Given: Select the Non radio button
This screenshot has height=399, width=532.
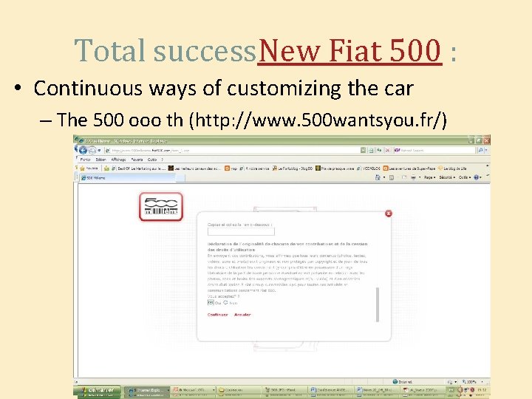Looking at the screenshot, I should point(225,302).
